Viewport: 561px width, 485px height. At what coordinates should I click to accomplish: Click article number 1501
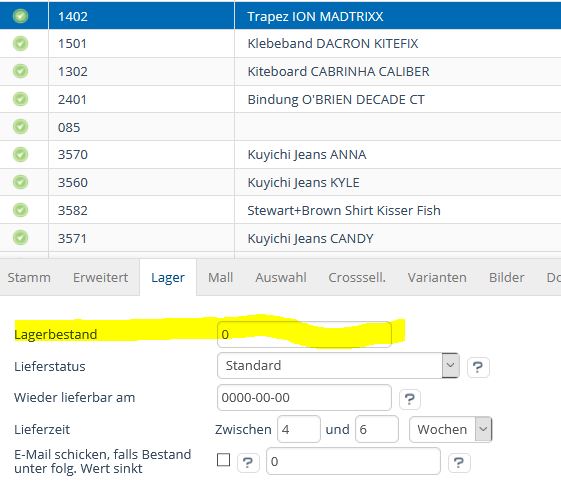[x=72, y=44]
